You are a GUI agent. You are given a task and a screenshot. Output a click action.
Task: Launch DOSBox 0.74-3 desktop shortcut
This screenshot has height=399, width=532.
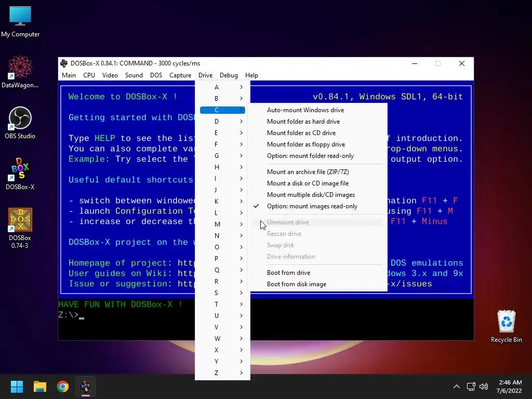(x=20, y=228)
